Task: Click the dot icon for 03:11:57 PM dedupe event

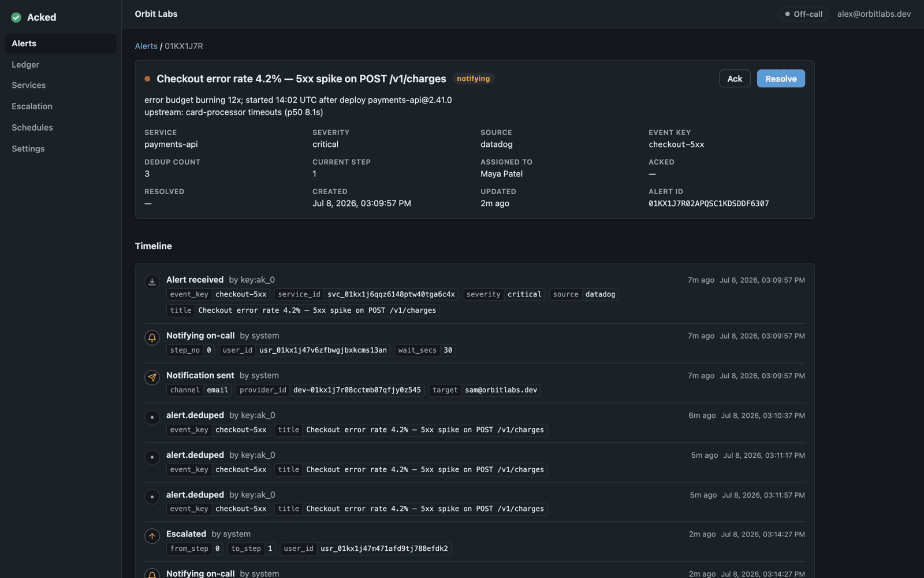Action: tap(152, 497)
